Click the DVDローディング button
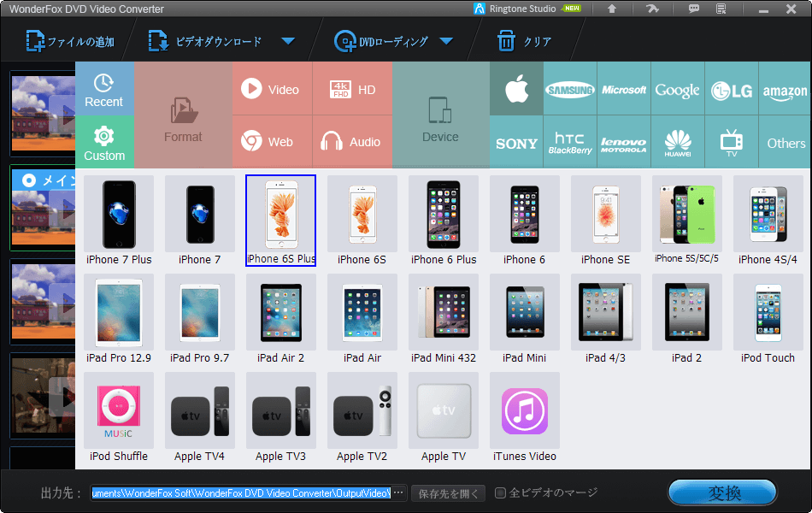 click(x=382, y=41)
